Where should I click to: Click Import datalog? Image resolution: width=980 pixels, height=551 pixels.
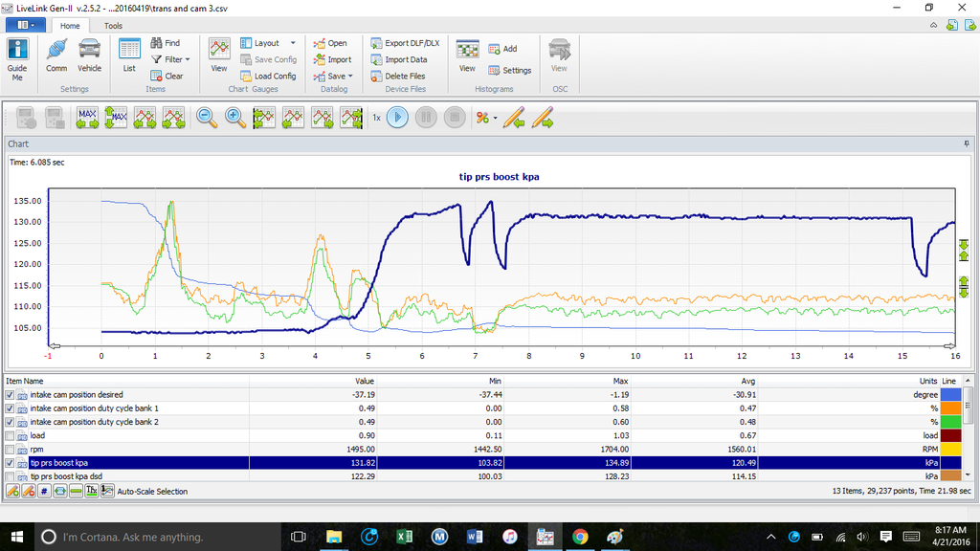pos(332,59)
